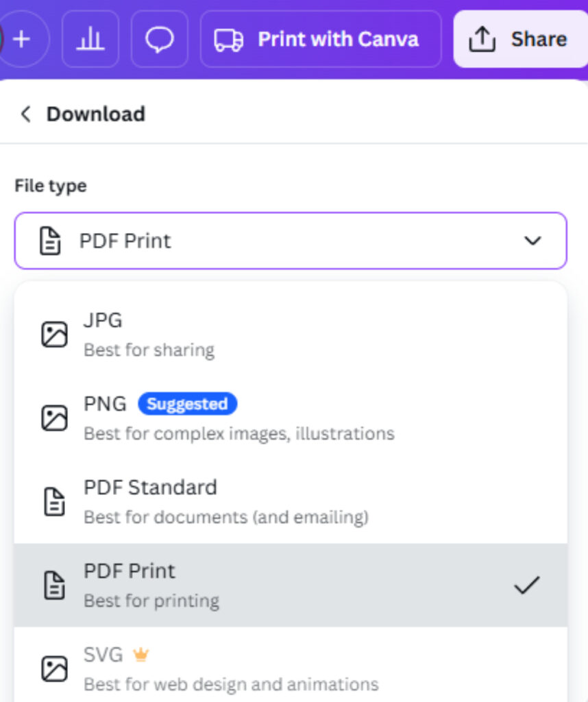Open the comments bubble icon

(x=159, y=39)
